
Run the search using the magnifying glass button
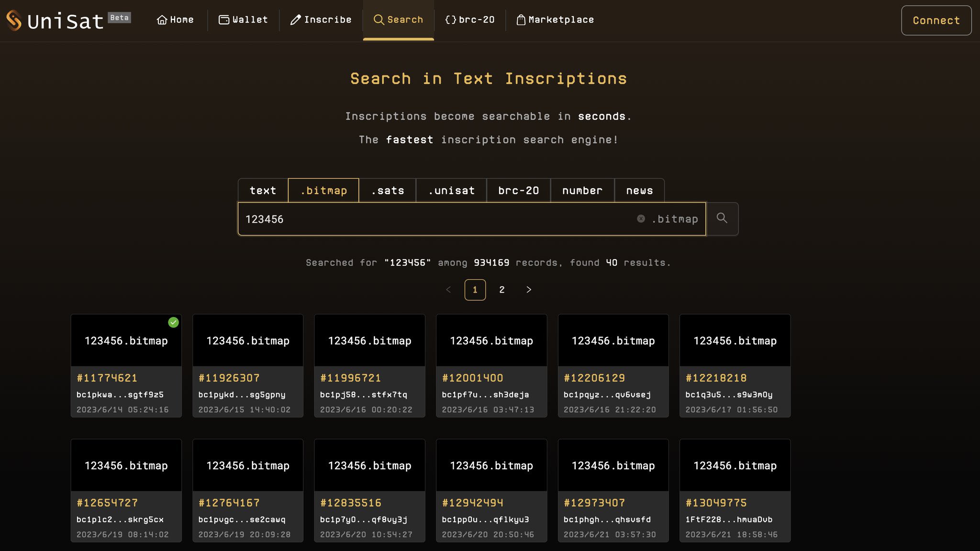pos(722,219)
